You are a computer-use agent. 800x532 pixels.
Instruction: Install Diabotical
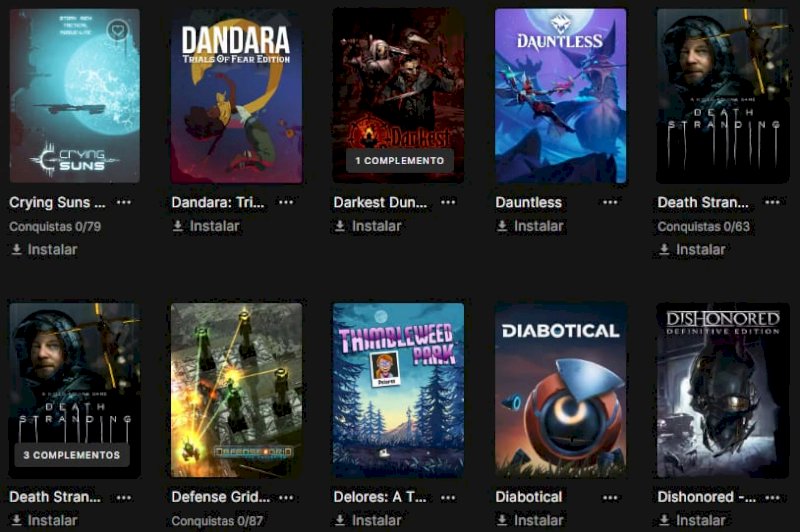pos(530,520)
